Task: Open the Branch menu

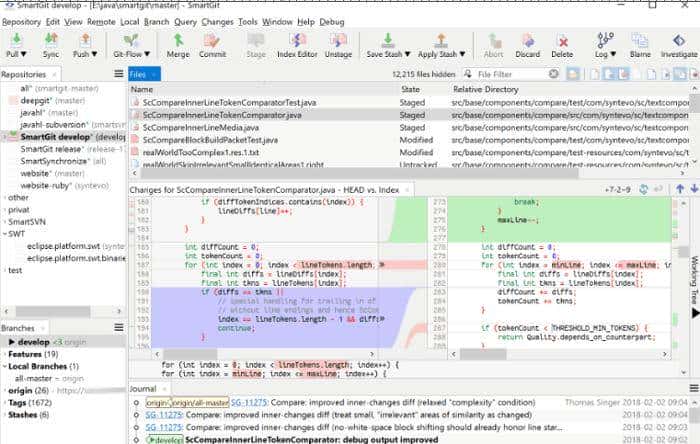Action: pos(156,22)
